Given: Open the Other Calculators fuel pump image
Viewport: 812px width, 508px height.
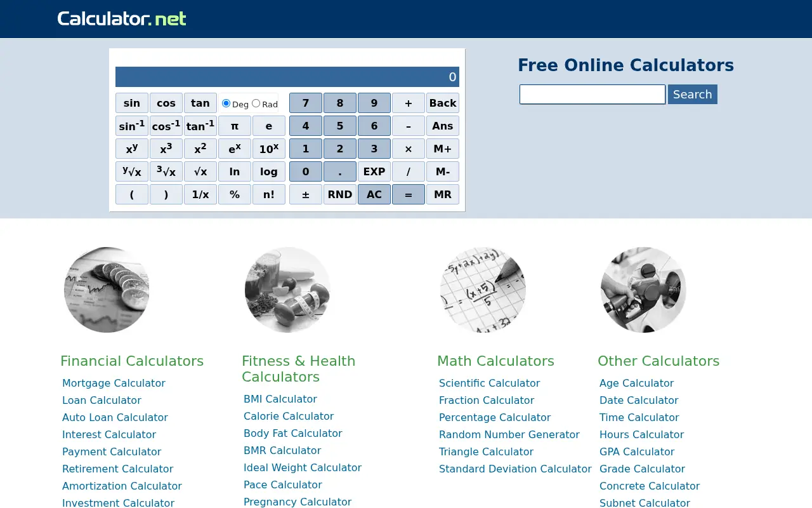Looking at the screenshot, I should [x=643, y=290].
